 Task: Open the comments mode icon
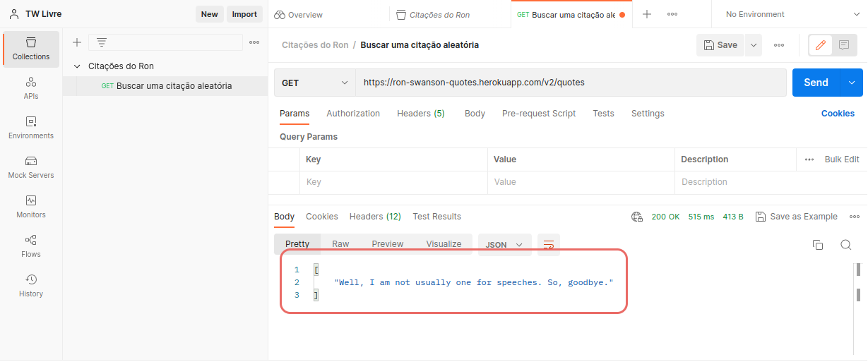click(844, 45)
